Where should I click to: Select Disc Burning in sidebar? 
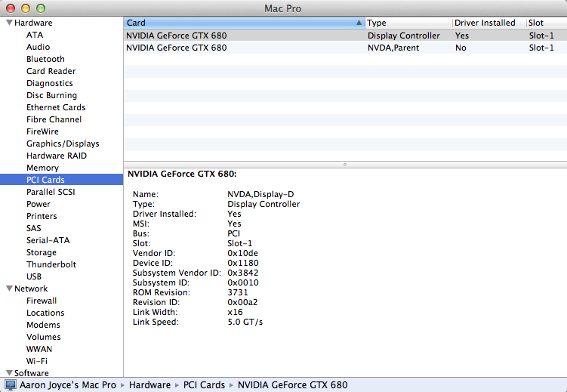[x=51, y=95]
